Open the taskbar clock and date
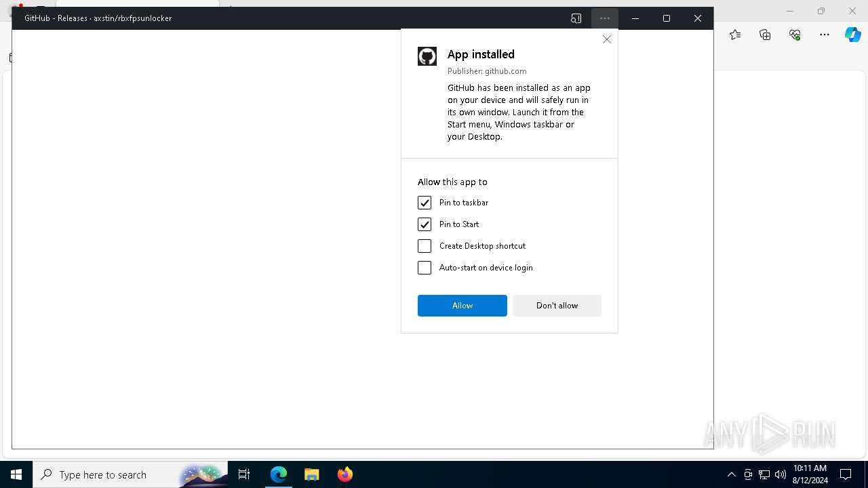 point(810,474)
